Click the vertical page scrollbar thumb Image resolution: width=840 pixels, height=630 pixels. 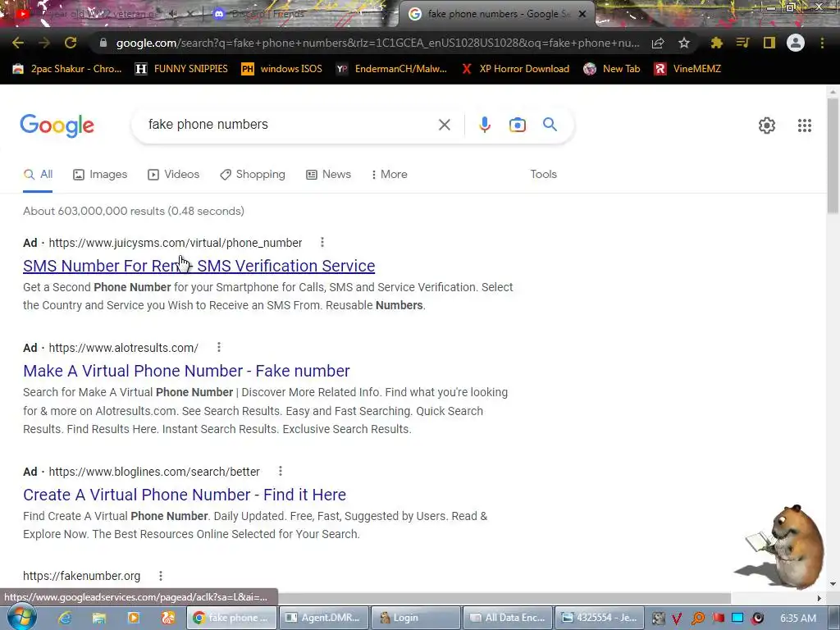(x=833, y=157)
